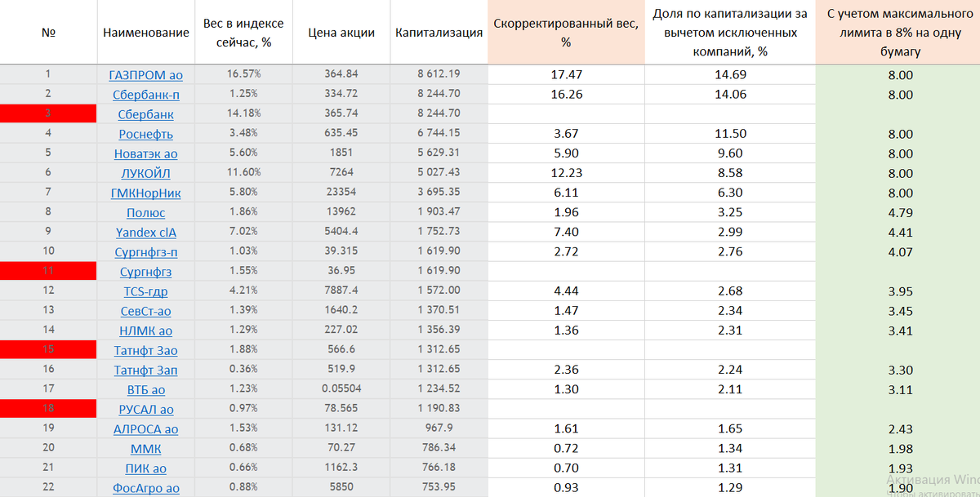The image size is (980, 497).
Task: Click the Полюс limit cell 4.79
Action: pos(899,213)
